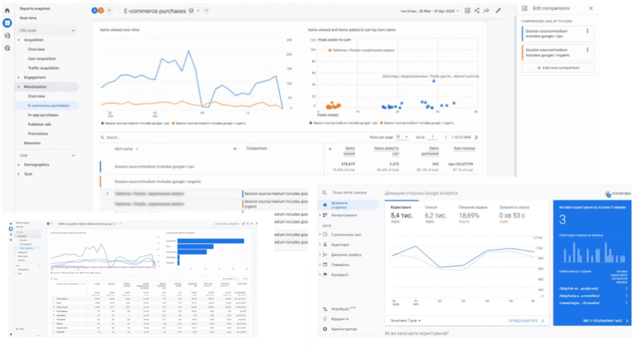Click search magnifier in Universal Analytics sidebar

[325, 193]
